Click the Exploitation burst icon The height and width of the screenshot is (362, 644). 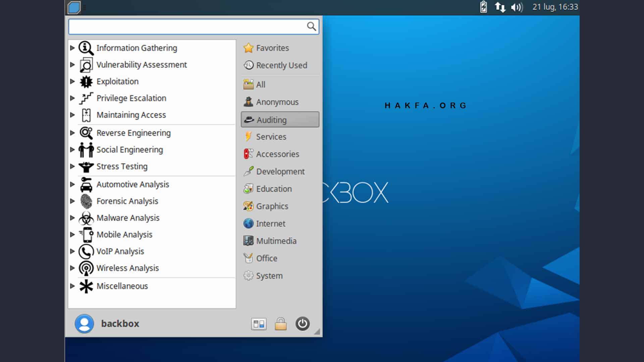(86, 81)
